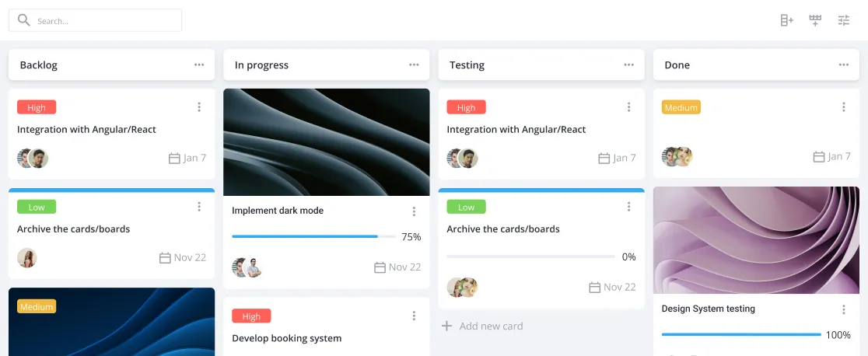Open kebab menu on Design System testing card
Image resolution: width=868 pixels, height=356 pixels.
pos(844,309)
